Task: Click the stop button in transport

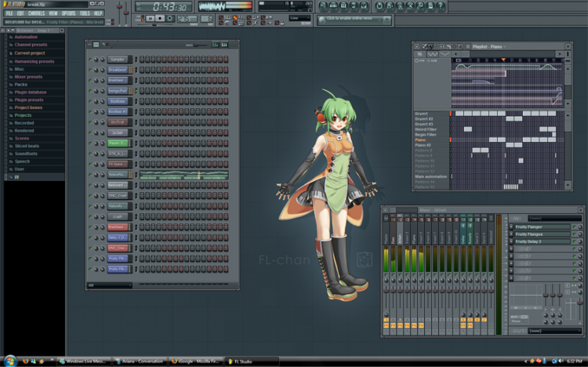Action: [x=160, y=18]
